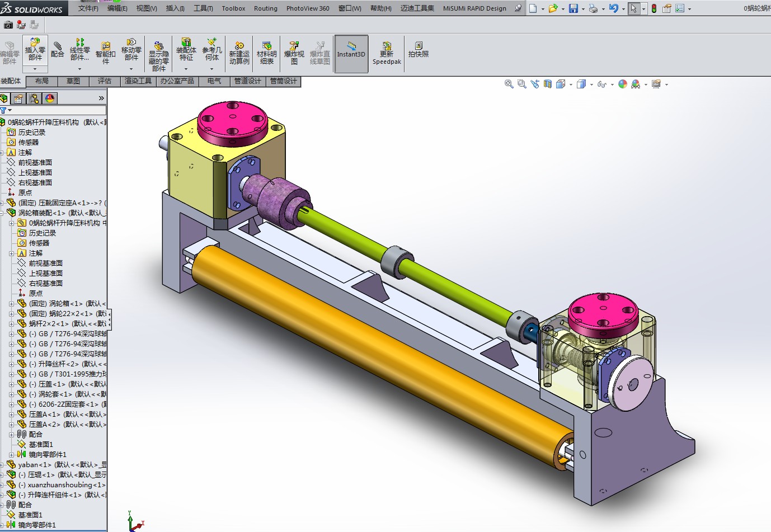Open the Insert Components dropdown arrow
Viewport: 771px width, 532px height.
pyautogui.click(x=35, y=69)
